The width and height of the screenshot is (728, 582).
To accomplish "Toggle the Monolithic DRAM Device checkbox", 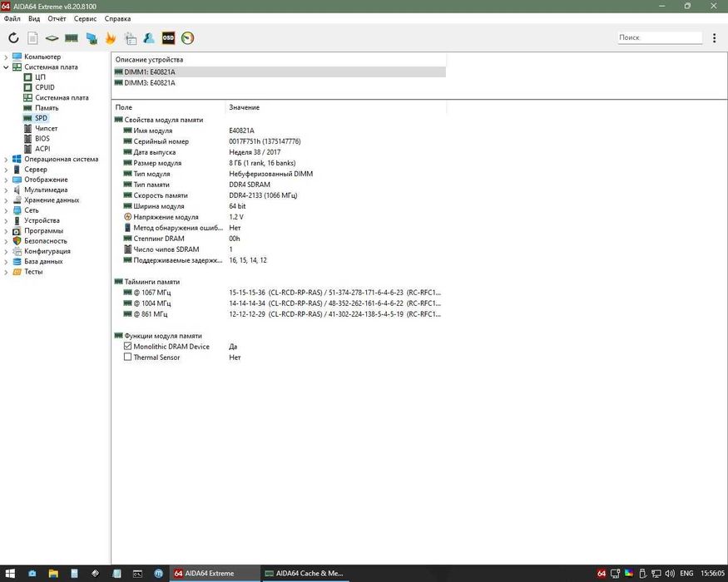I will (x=127, y=347).
